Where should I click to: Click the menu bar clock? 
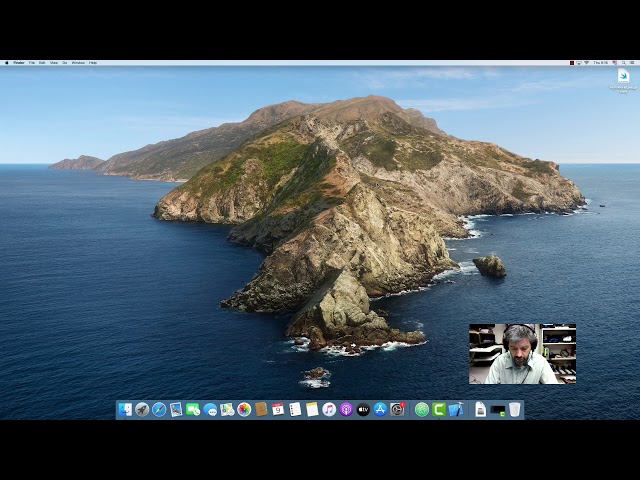600,63
